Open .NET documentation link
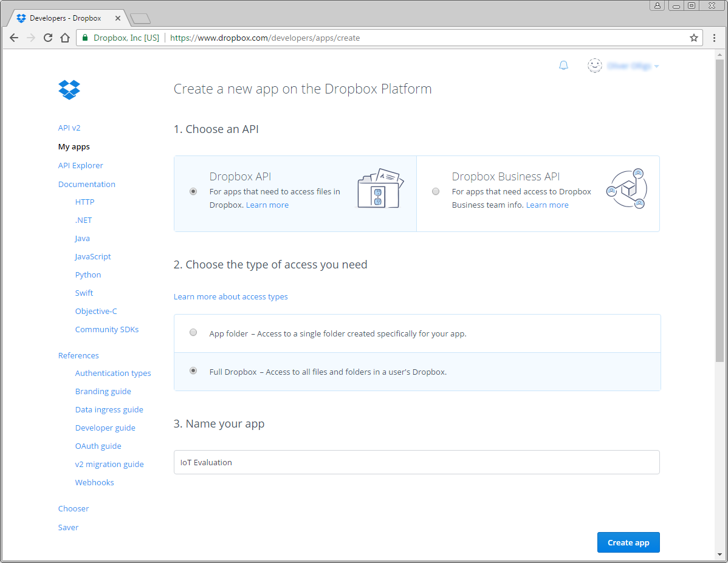 click(x=84, y=220)
